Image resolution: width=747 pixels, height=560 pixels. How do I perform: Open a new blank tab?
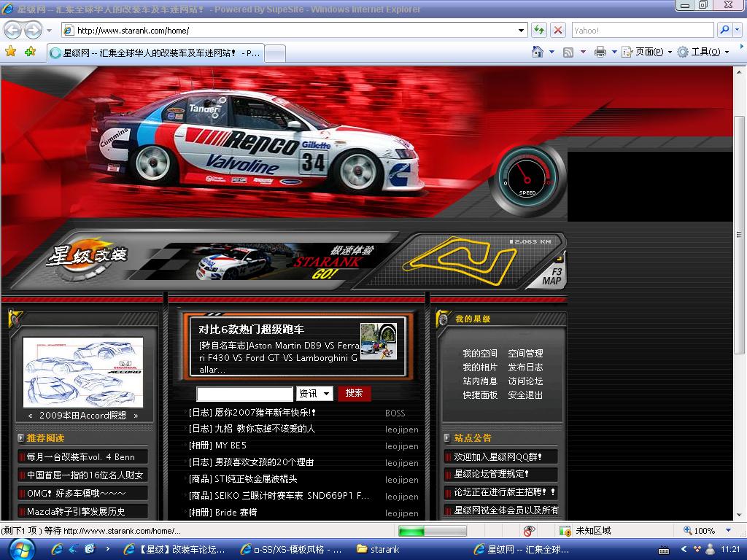coord(275,53)
